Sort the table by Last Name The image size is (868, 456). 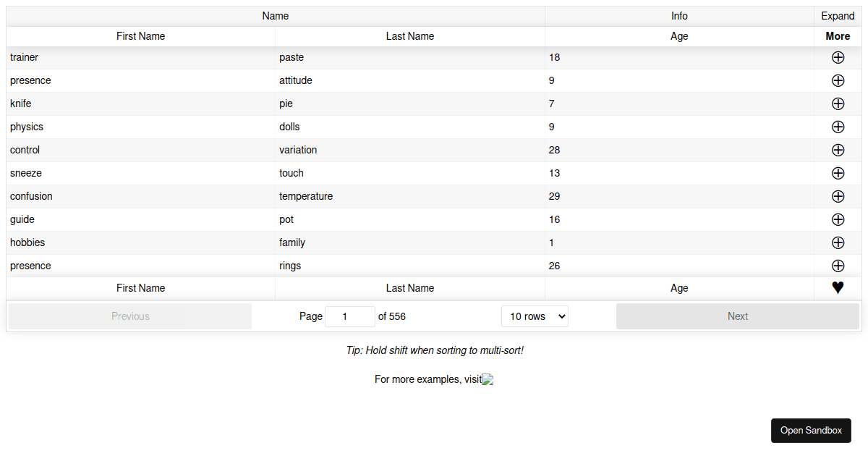click(410, 36)
